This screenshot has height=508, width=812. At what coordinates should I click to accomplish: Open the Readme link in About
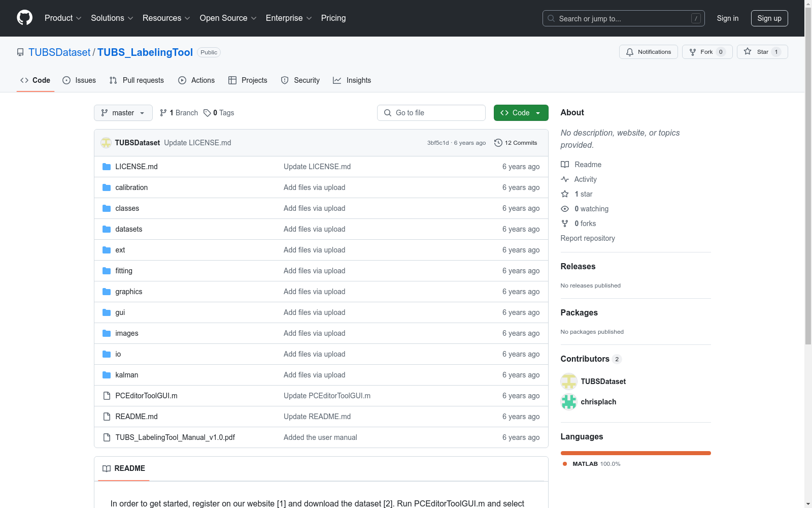[581, 165]
